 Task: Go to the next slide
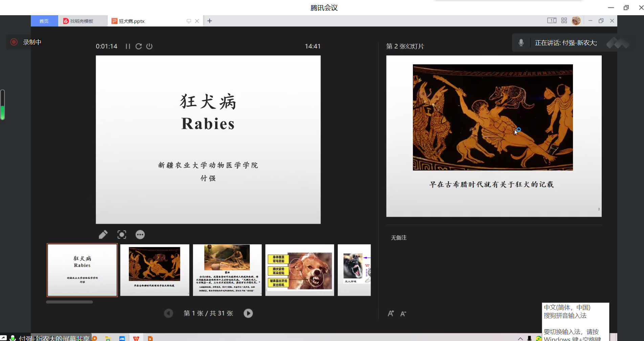point(248,313)
